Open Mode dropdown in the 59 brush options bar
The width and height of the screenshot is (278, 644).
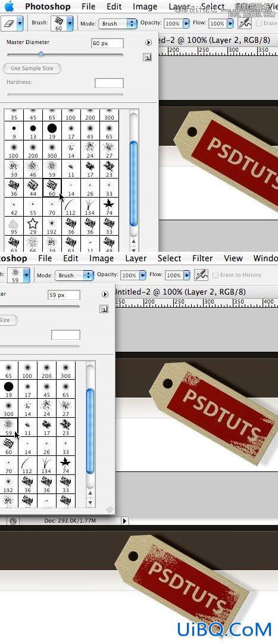coord(74,275)
